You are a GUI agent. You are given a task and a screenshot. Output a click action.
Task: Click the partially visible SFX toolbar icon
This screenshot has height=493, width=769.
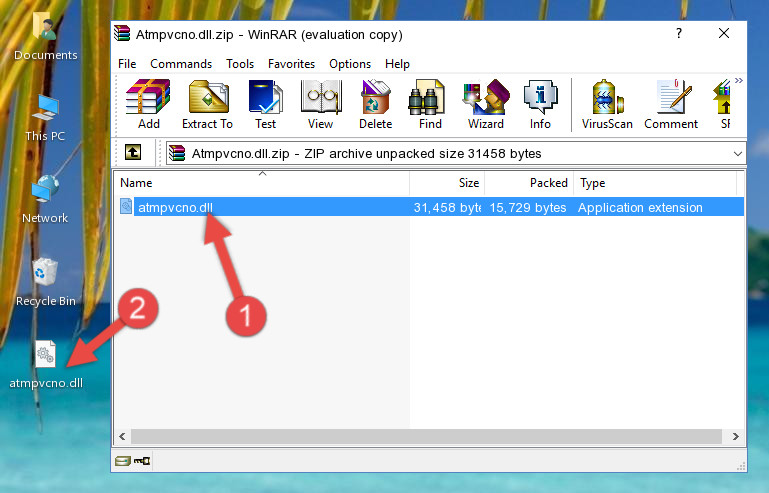[723, 104]
